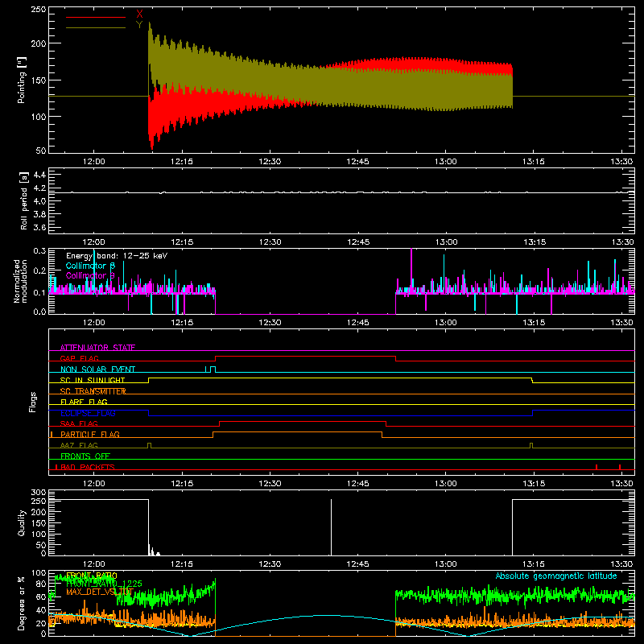Click the olive Y legend label
The height and width of the screenshot is (644, 644).
(x=139, y=25)
